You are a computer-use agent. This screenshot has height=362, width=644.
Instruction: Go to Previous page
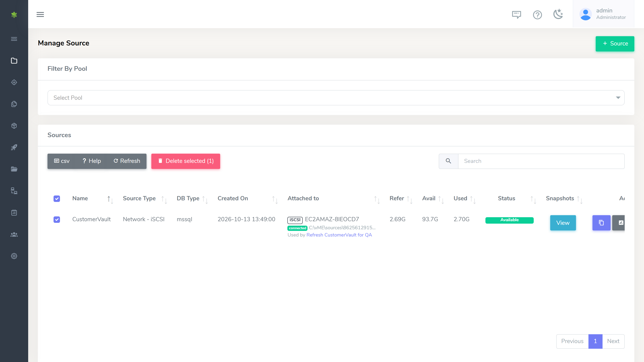(572, 341)
